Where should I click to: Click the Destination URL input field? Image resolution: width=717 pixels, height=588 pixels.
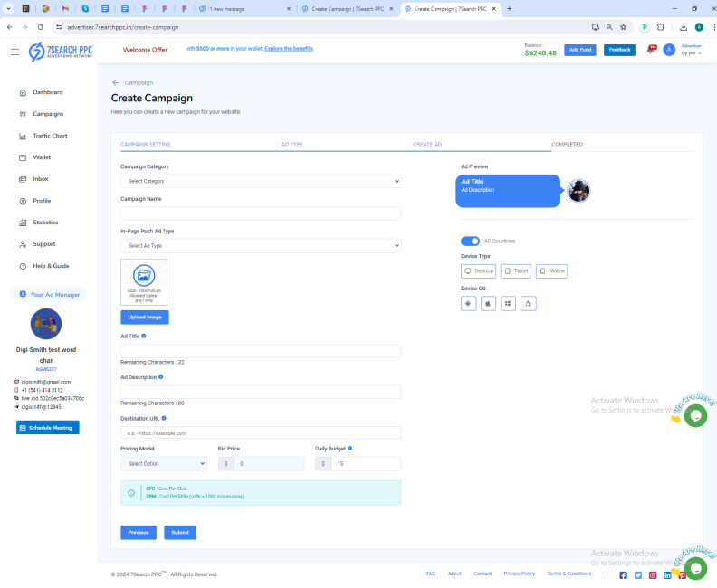260,432
